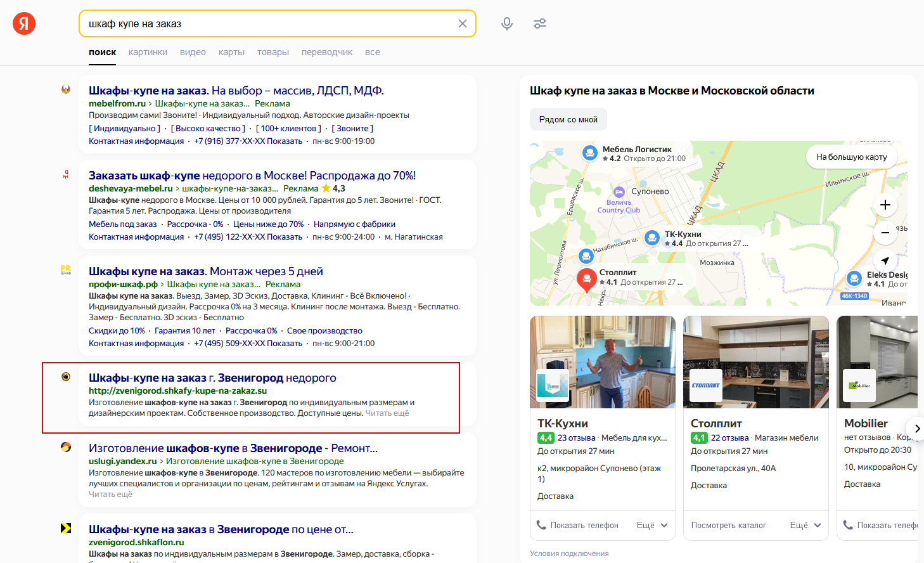Select the ТК-Кухни map pin
This screenshot has width=924, height=563.
coord(652,238)
